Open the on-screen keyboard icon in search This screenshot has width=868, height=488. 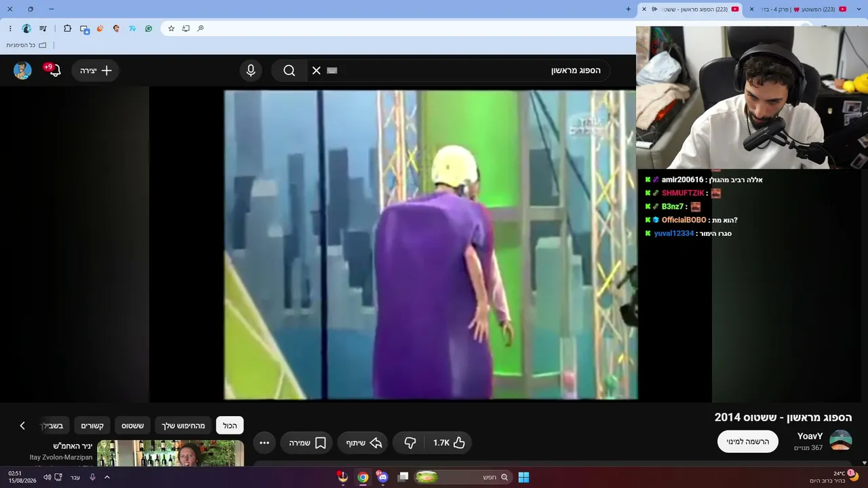332,70
